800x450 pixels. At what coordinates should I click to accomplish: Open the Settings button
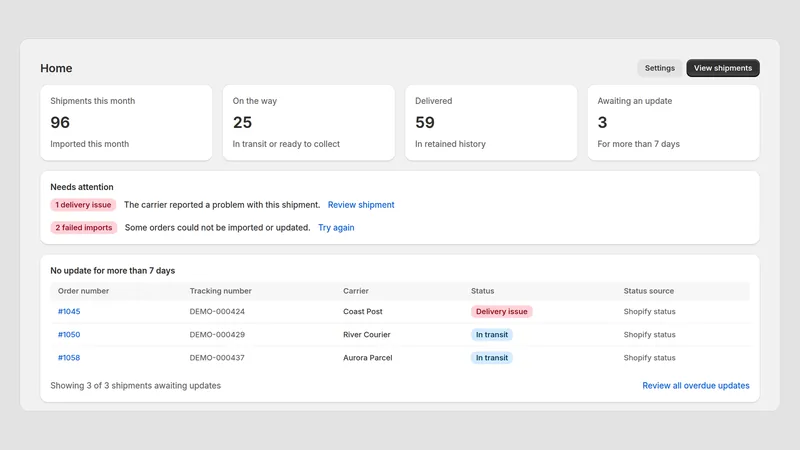pyautogui.click(x=659, y=68)
